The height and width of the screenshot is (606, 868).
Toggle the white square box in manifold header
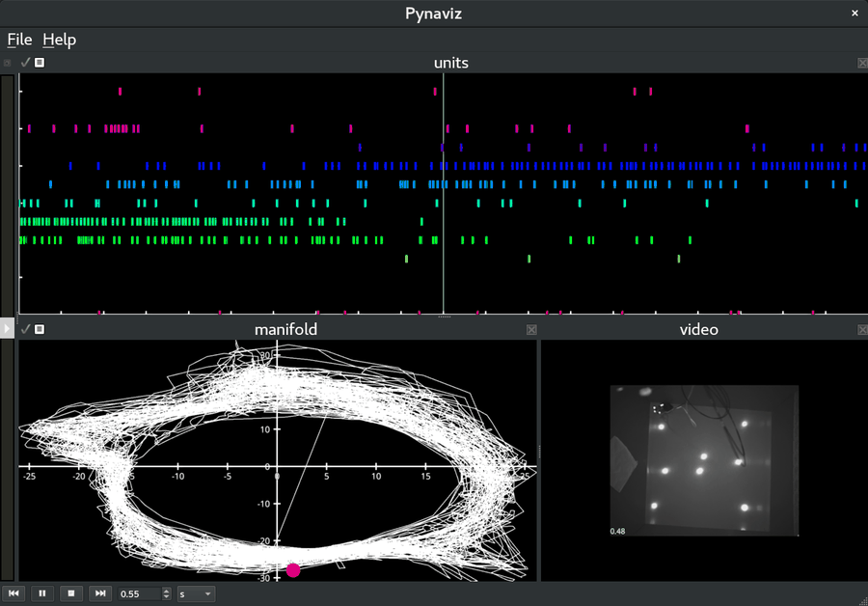(x=40, y=329)
